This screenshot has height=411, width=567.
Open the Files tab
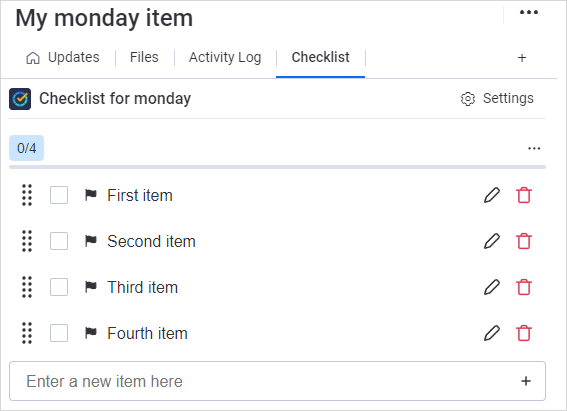(x=144, y=57)
